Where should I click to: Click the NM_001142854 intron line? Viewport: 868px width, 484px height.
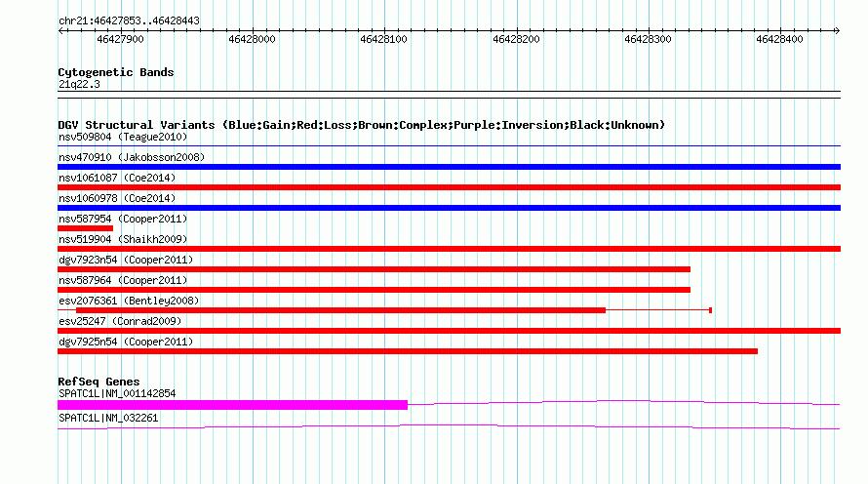tap(624, 403)
